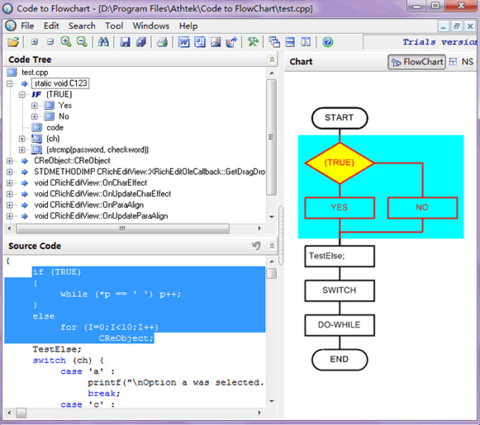Click the zoom in magnifier icon

pyautogui.click(x=66, y=42)
